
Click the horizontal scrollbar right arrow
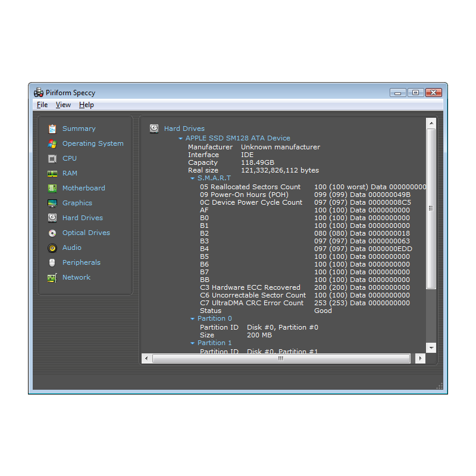tap(420, 359)
